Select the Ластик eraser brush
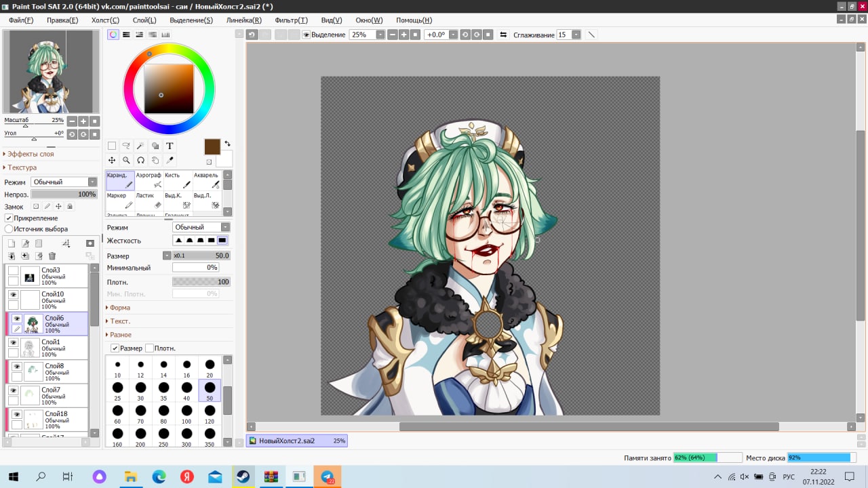Screen dimensions: 868x488 tap(149, 201)
